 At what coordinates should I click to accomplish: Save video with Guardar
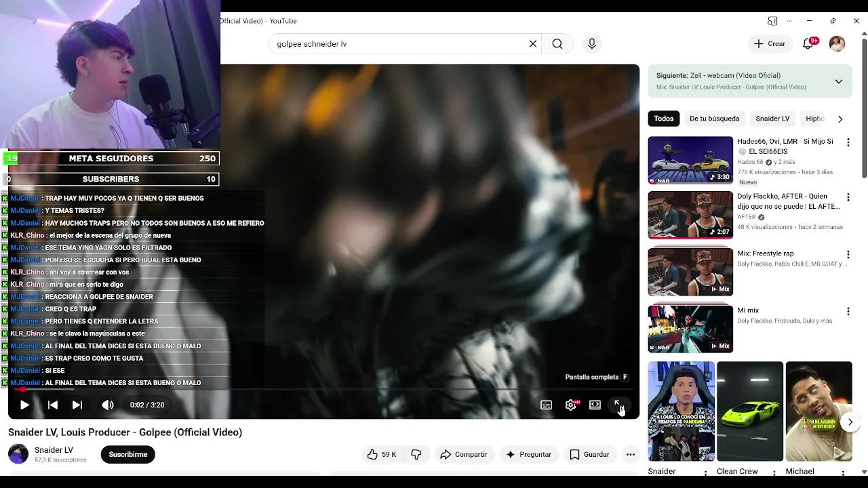(589, 454)
